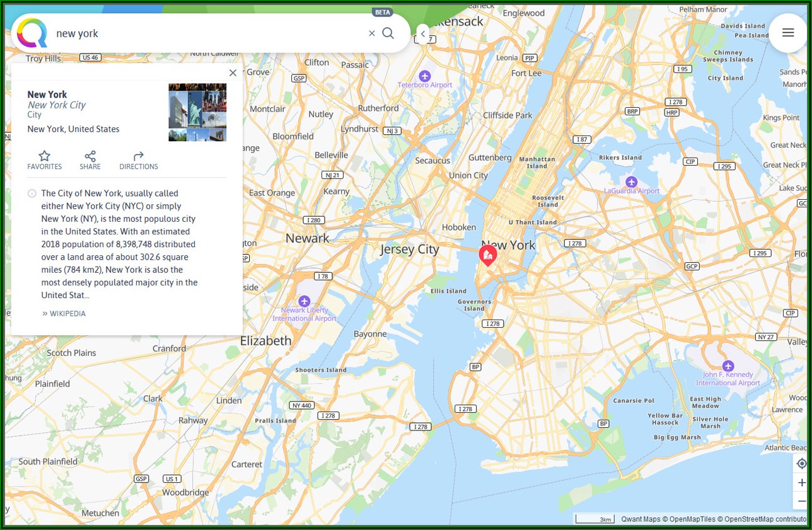Zoom out on the map
Image resolution: width=812 pixels, height=530 pixels.
(x=802, y=501)
